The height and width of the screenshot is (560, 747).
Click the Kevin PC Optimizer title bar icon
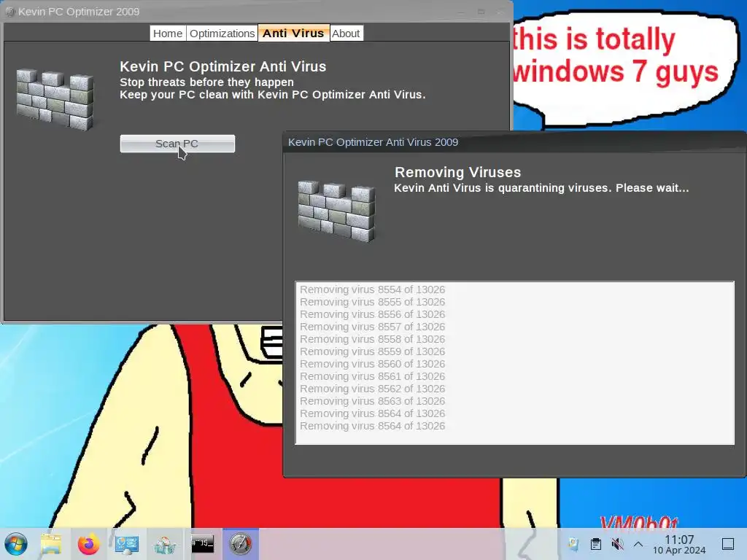[10, 12]
